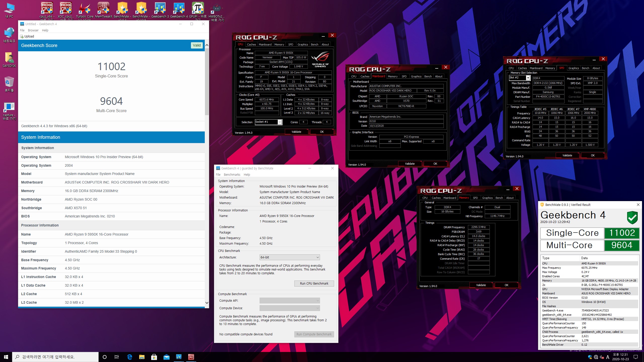This screenshot has width=644, height=362.
Task: Click Validate in the Mainboard CPU-Z window
Action: (410, 164)
